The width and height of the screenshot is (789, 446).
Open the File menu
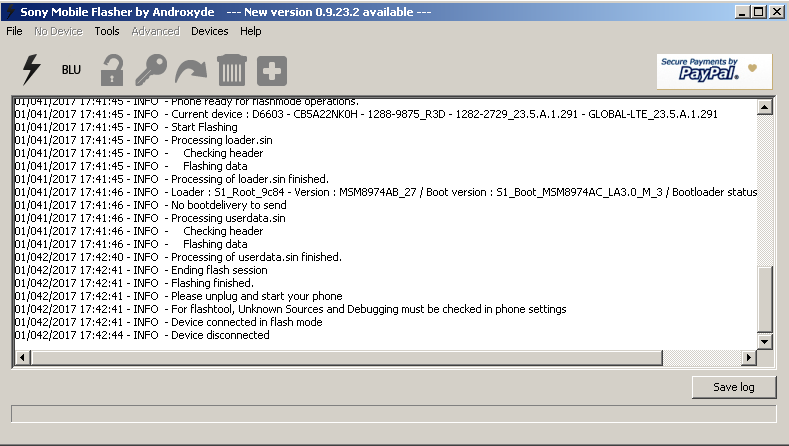click(x=14, y=31)
